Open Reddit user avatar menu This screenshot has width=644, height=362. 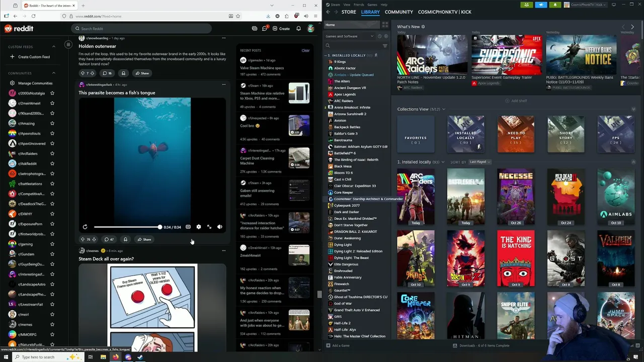click(311, 29)
